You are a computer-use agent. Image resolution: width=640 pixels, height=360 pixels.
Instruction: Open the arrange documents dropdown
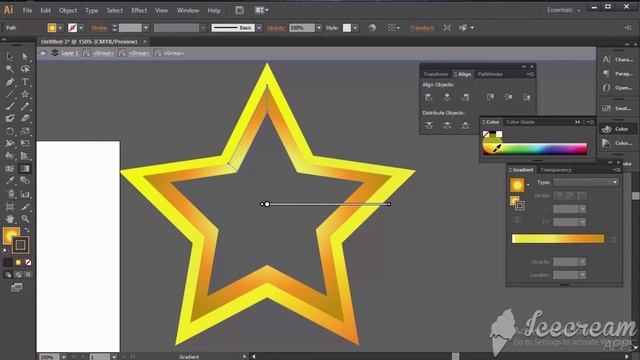coord(261,10)
